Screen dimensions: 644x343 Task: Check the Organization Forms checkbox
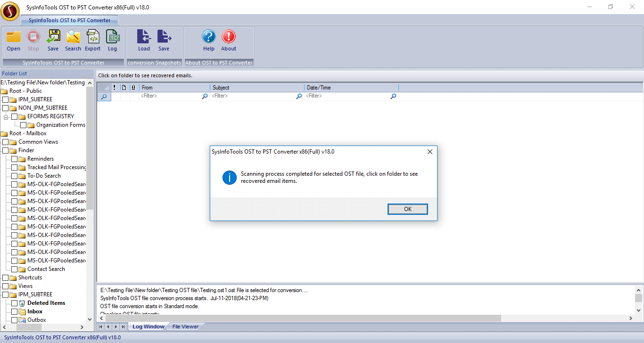click(24, 125)
